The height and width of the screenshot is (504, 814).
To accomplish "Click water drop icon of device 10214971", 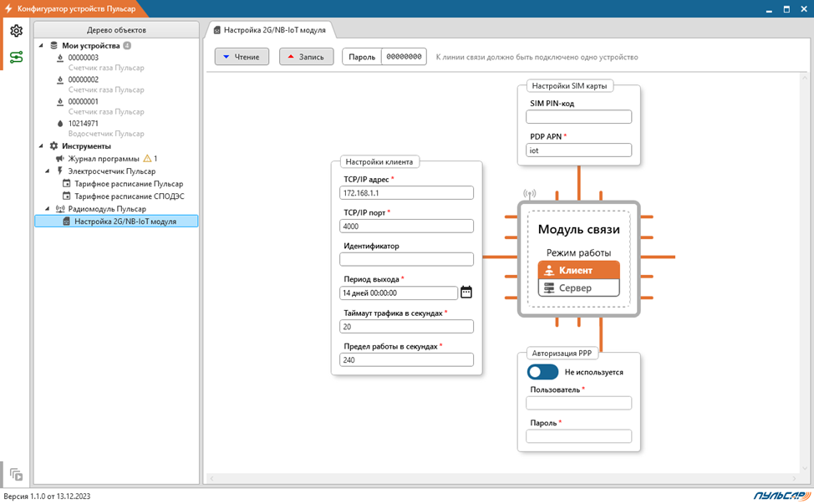I will 60,124.
